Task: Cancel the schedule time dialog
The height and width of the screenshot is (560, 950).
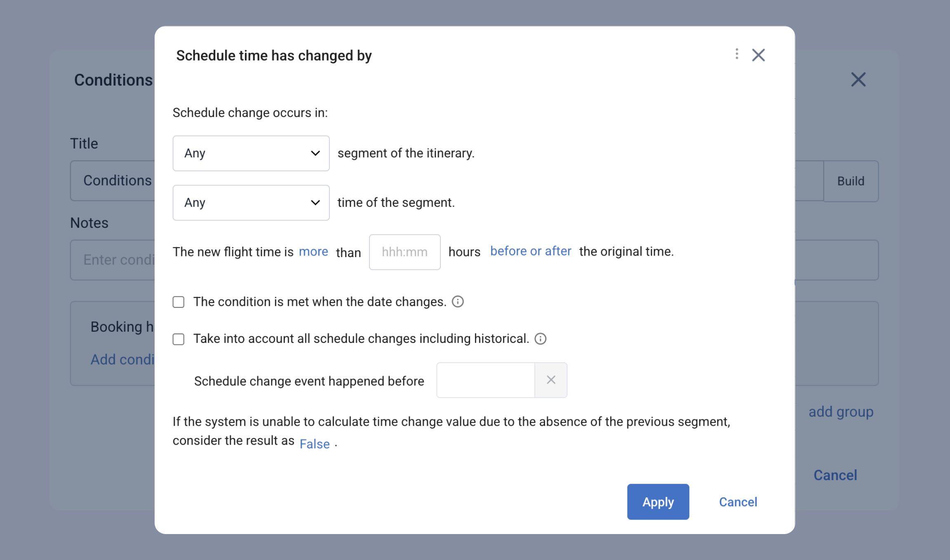Action: pyautogui.click(x=738, y=502)
